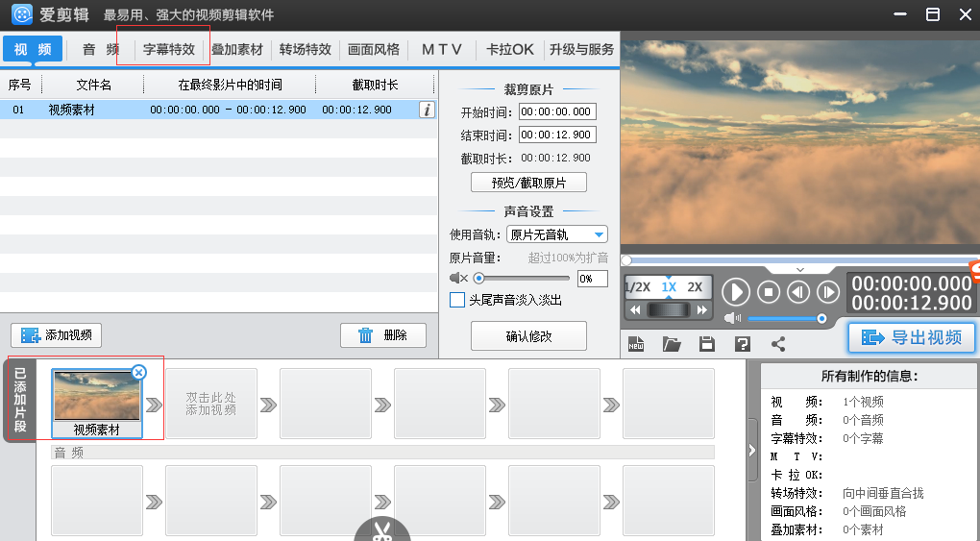Click the share icon

coord(778,344)
